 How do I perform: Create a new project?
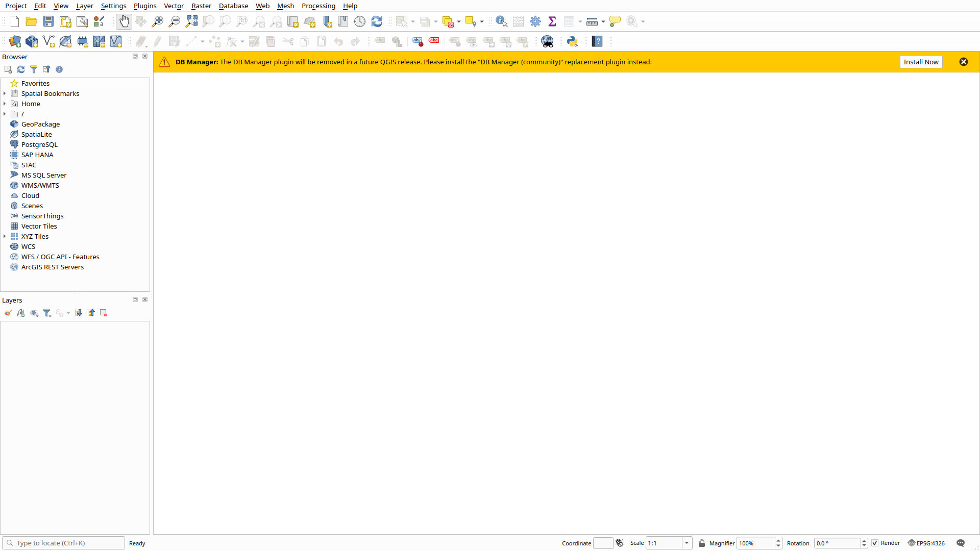(x=15, y=21)
